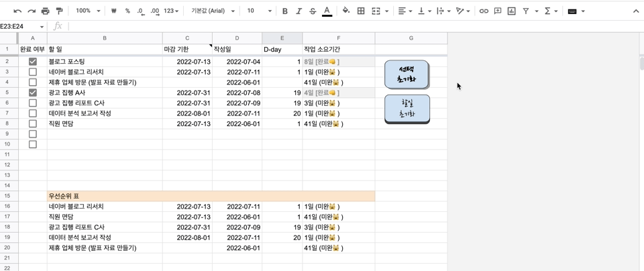This screenshot has width=644, height=271.
Task: Open the borders tool
Action: 361,11
